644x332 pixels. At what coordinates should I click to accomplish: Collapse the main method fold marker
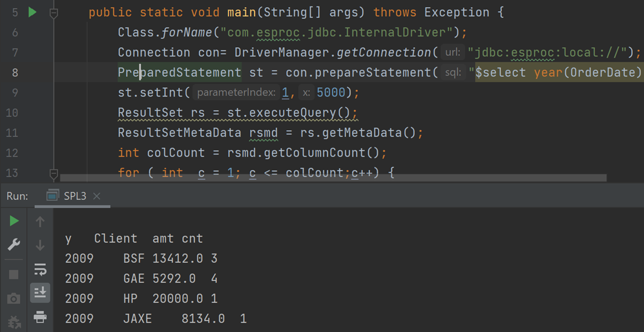point(54,12)
